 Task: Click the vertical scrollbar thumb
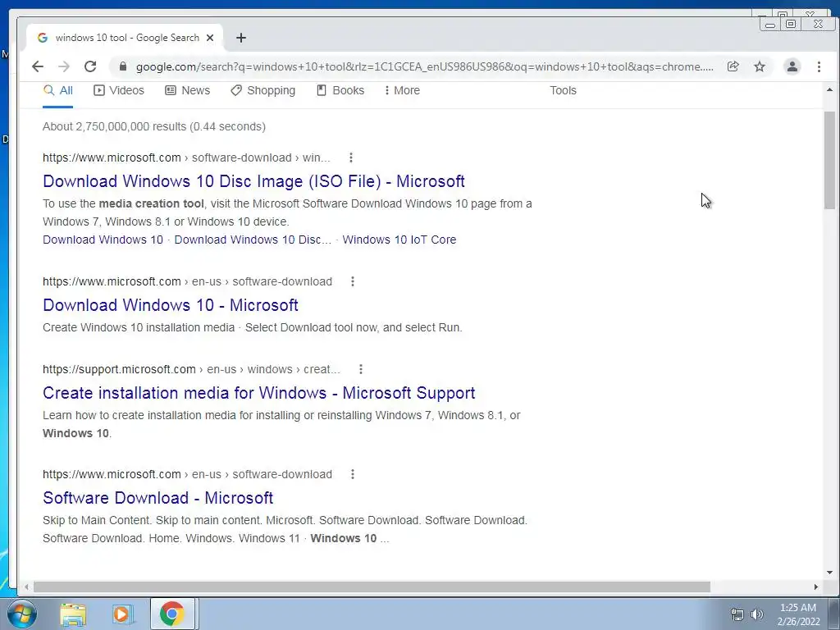(x=829, y=160)
